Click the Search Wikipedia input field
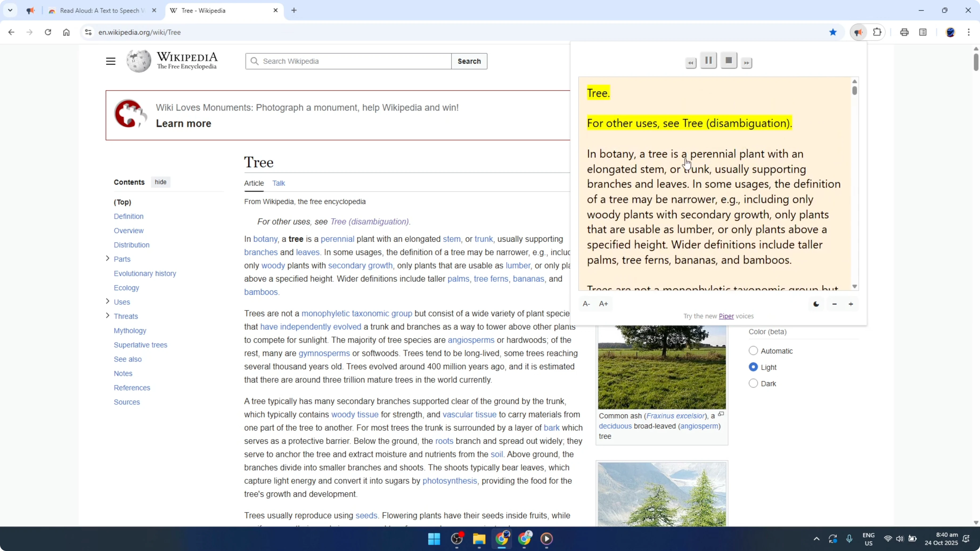 (349, 61)
